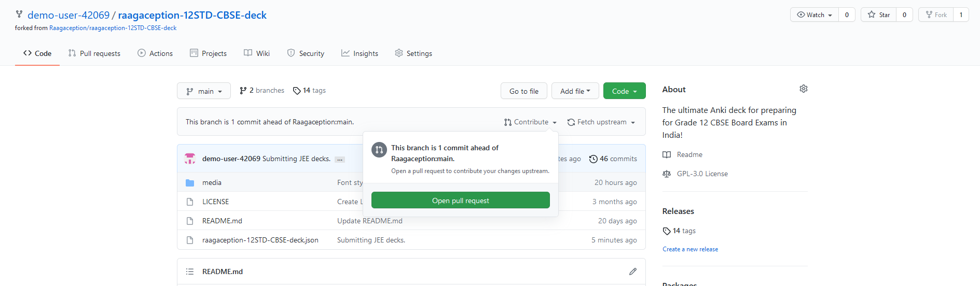This screenshot has width=980, height=286.
Task: Open the main branch selector dropdown
Action: [x=204, y=91]
